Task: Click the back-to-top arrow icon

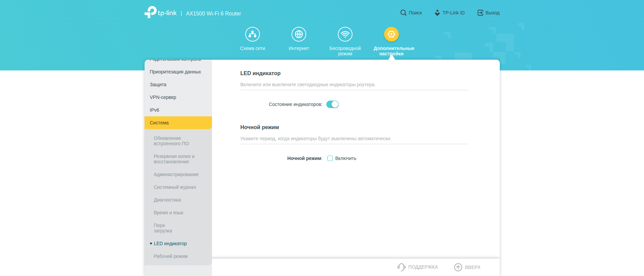Action: 458,267
